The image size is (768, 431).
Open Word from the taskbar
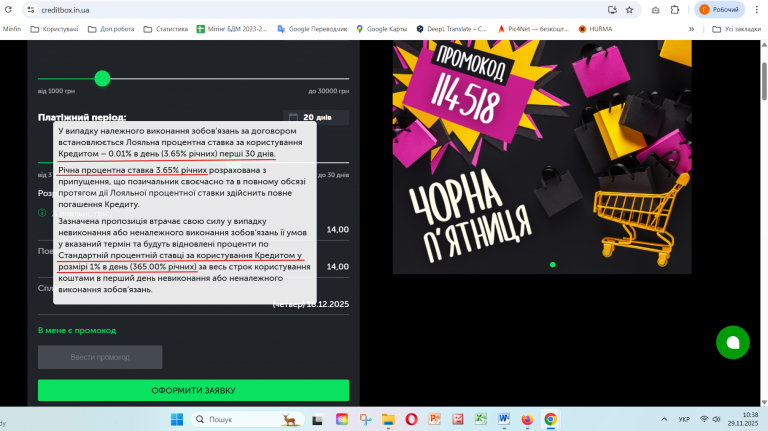click(504, 419)
